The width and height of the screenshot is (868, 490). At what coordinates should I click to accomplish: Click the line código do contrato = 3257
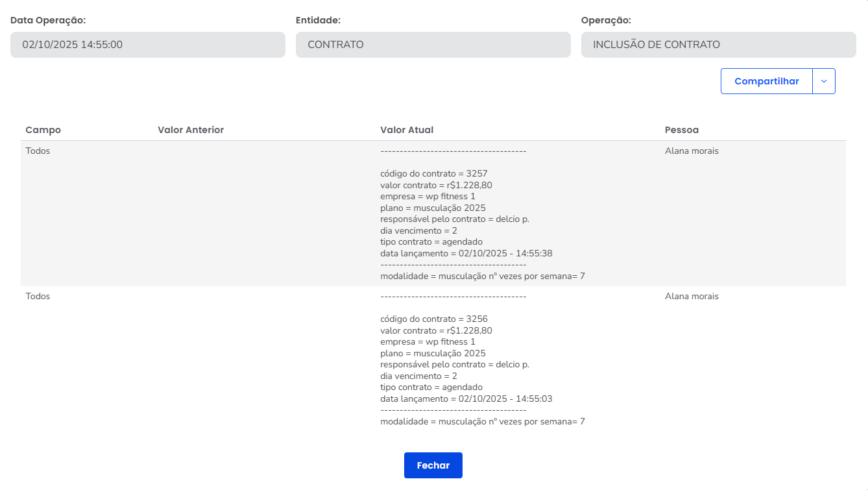[433, 173]
